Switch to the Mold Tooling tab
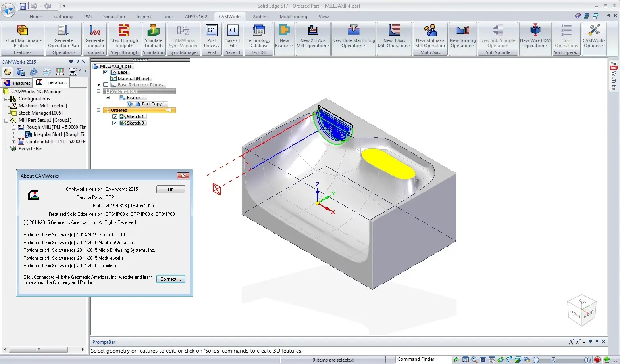This screenshot has height=364, width=620. tap(293, 17)
